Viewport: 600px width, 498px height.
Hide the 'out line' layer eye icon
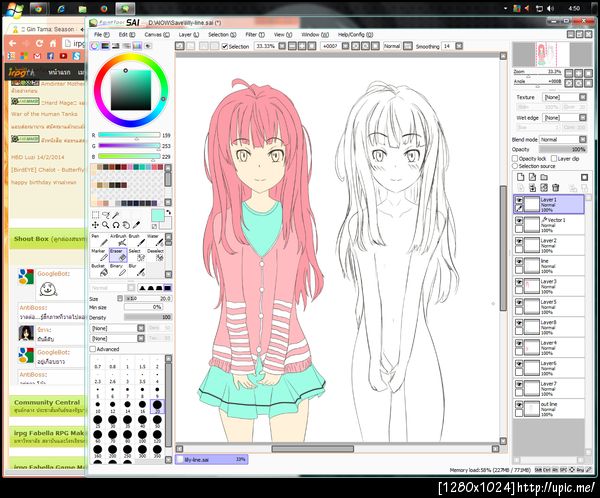519,405
